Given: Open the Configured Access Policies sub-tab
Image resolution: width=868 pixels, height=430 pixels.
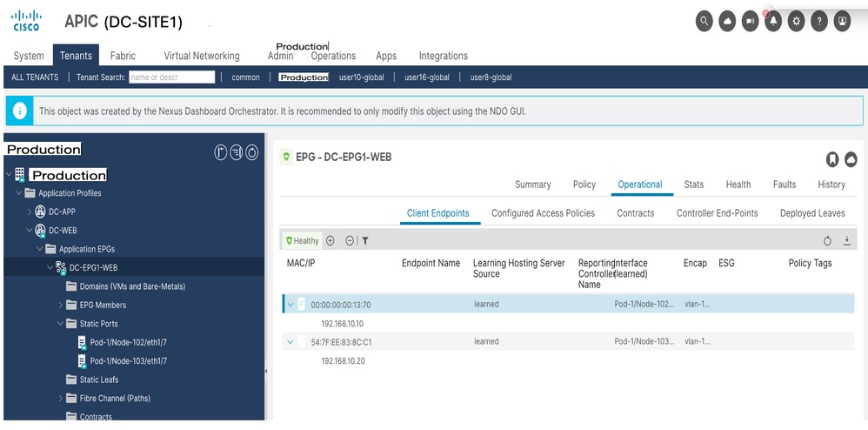Looking at the screenshot, I should tap(543, 213).
